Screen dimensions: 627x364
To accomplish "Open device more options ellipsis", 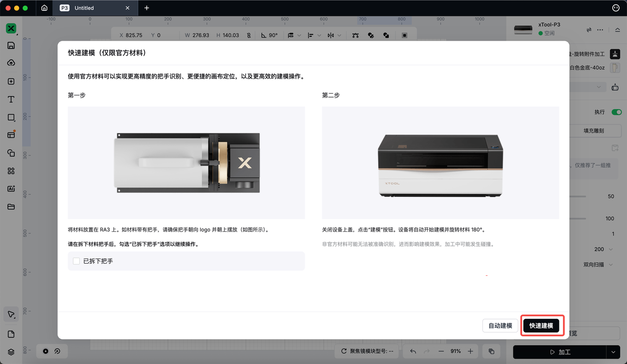I will [601, 30].
